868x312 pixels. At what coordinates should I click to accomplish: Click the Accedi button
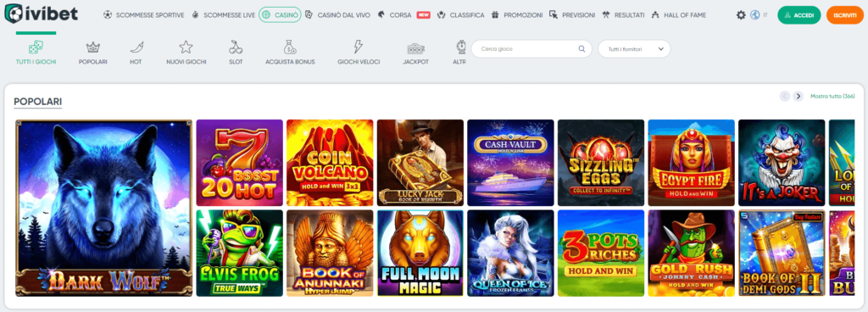point(798,15)
